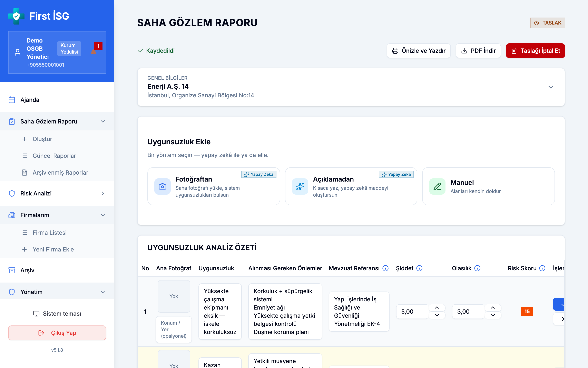This screenshot has height=368, width=588.
Task: Decrease Şiddet value 5,00 with down arrow
Action: coord(437,315)
